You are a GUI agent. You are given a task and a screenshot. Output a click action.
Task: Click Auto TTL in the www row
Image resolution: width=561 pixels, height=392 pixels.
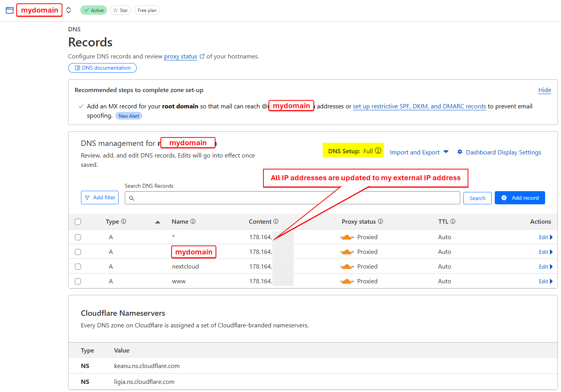[x=444, y=281]
